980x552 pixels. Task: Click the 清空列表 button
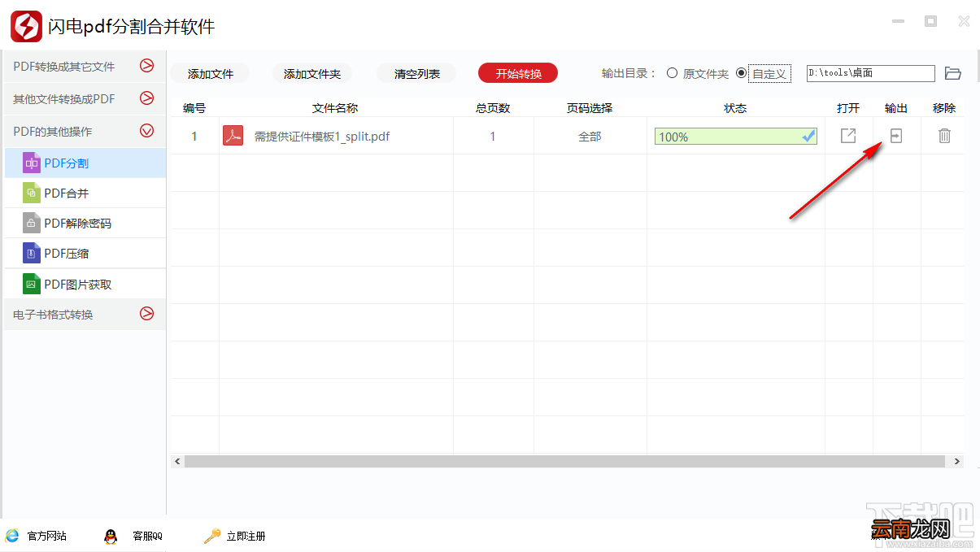417,73
